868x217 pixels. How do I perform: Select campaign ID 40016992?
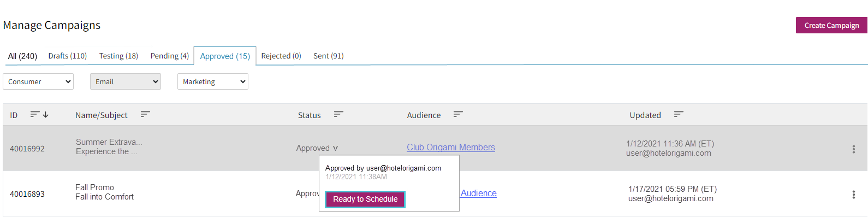[27, 149]
